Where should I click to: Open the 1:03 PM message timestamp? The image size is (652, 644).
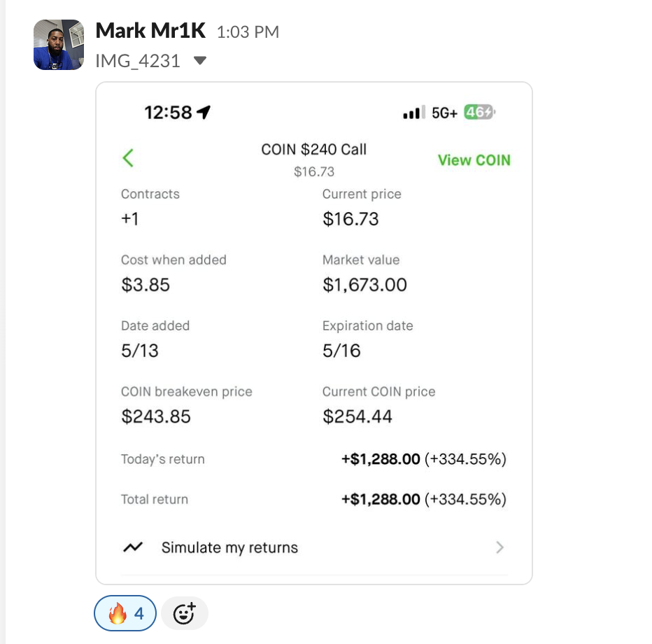pos(248,32)
